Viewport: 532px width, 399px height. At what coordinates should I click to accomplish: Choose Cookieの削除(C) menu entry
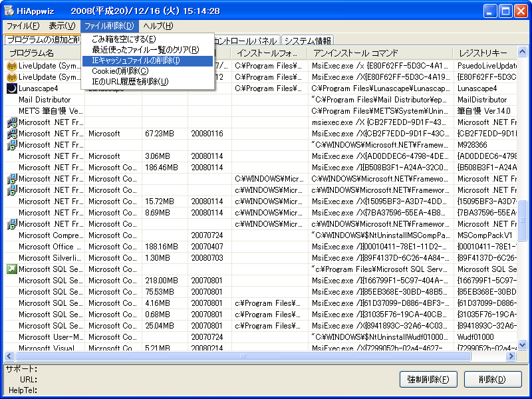click(147, 71)
